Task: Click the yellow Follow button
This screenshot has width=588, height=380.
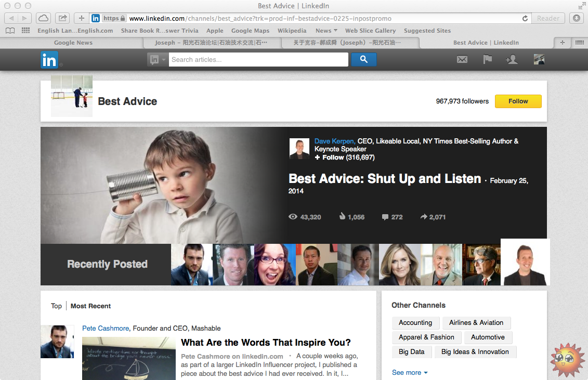Action: tap(518, 101)
